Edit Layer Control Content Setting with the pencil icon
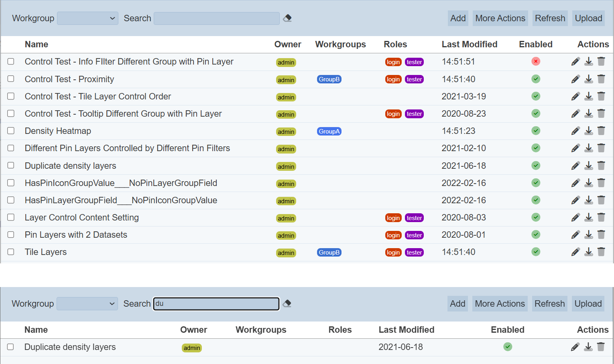Screen dimensions: 614x364 tap(575, 217)
